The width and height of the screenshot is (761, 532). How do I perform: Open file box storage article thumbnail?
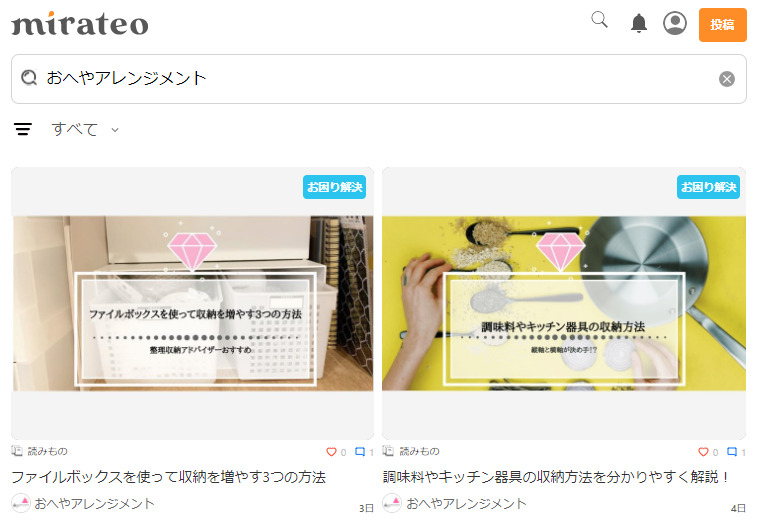pos(193,303)
